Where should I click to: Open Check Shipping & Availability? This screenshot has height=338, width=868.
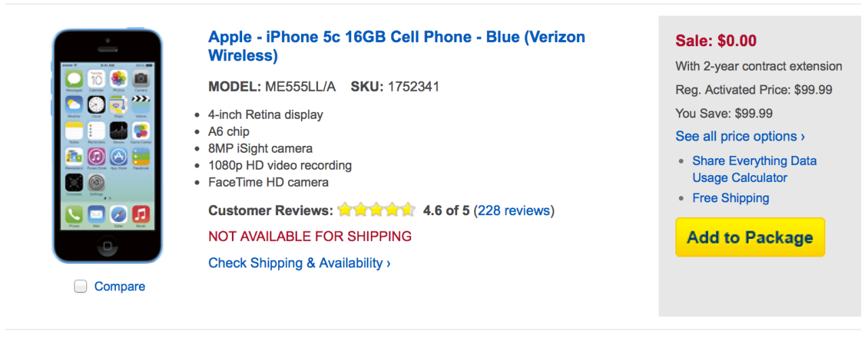[x=299, y=263]
